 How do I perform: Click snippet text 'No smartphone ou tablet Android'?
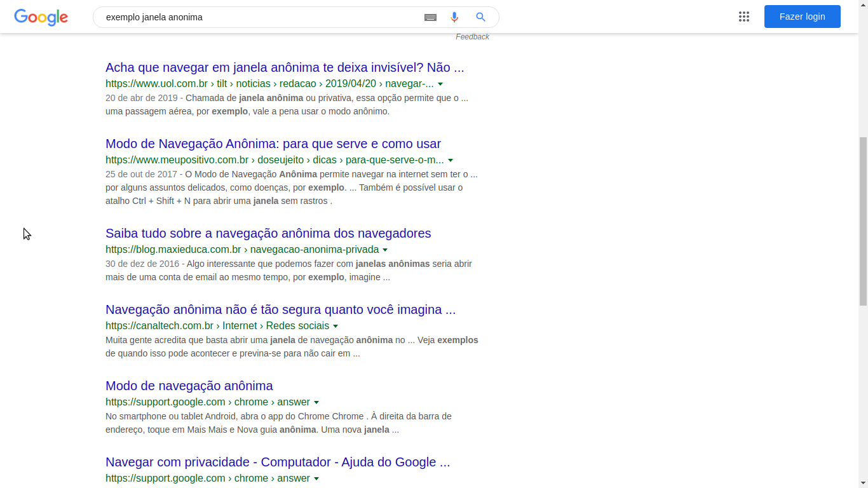tap(172, 416)
